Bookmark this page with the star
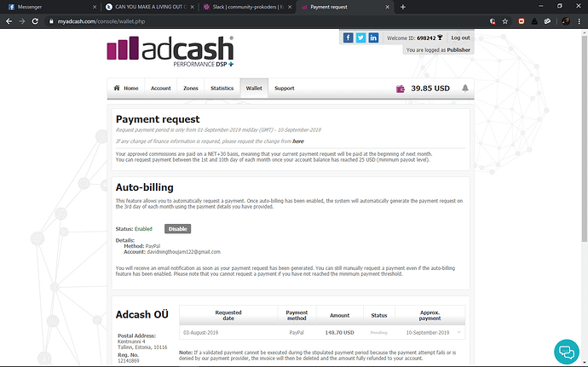The height and width of the screenshot is (367, 588). pos(505,21)
